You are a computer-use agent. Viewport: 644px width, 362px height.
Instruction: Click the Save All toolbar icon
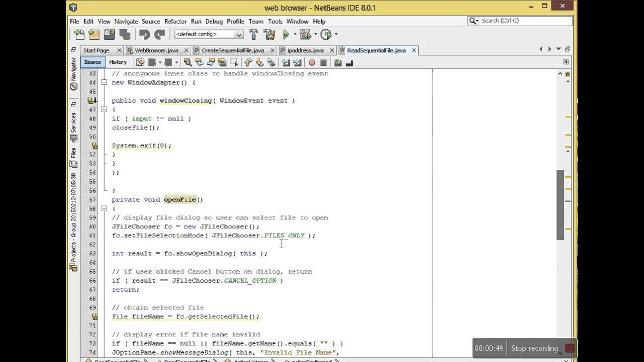point(125,34)
